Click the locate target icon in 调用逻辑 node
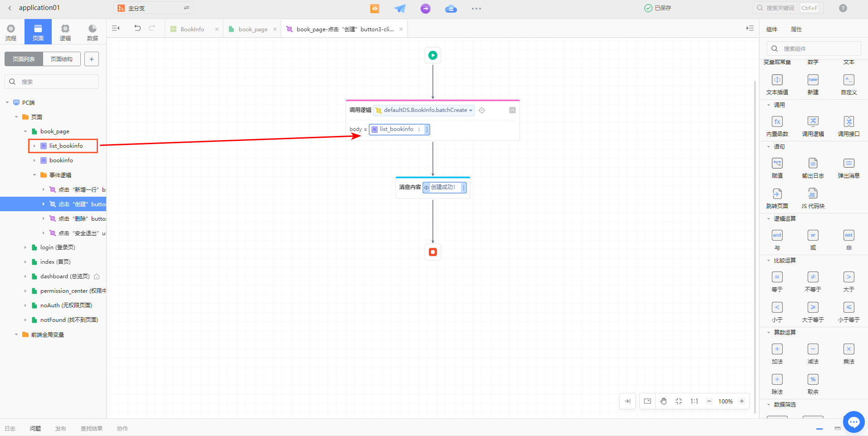This screenshot has width=868, height=436. pyautogui.click(x=482, y=110)
